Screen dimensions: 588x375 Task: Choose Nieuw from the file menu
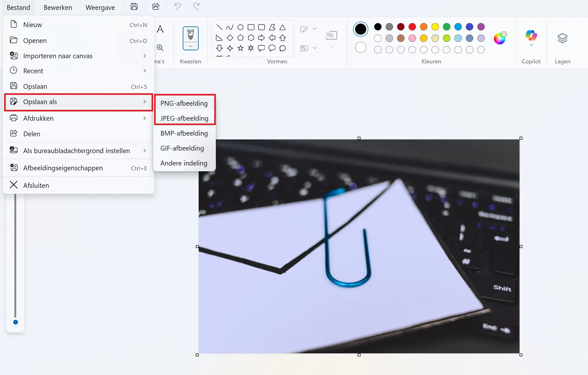tap(78, 25)
